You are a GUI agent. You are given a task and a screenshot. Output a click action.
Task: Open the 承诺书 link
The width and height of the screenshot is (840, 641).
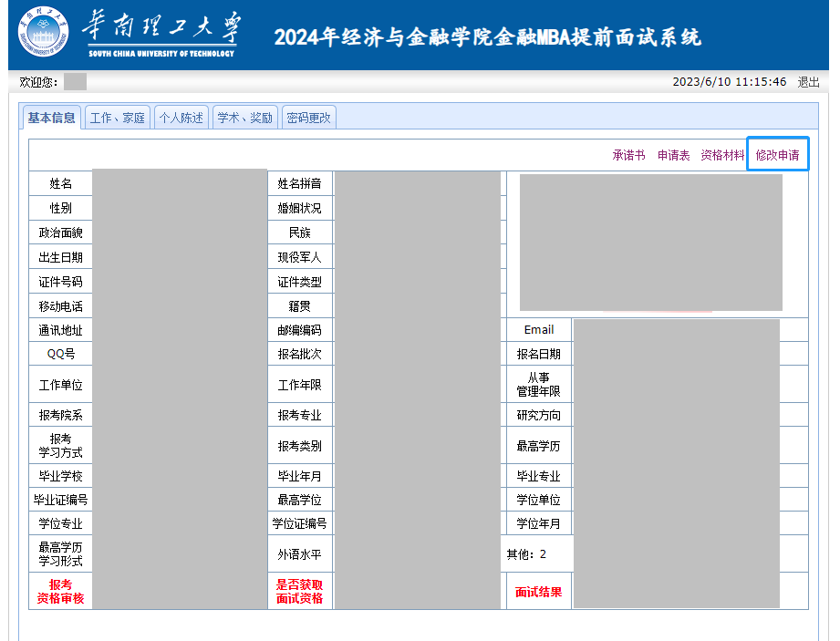tap(629, 155)
